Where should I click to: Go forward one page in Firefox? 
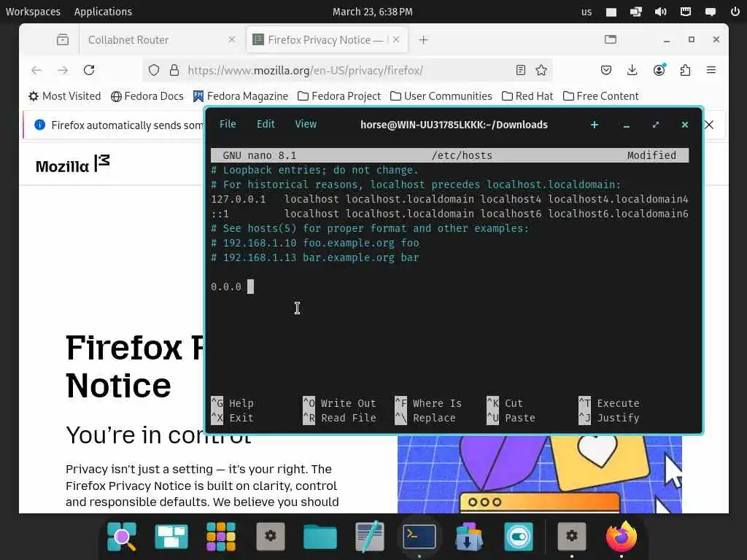click(x=63, y=71)
